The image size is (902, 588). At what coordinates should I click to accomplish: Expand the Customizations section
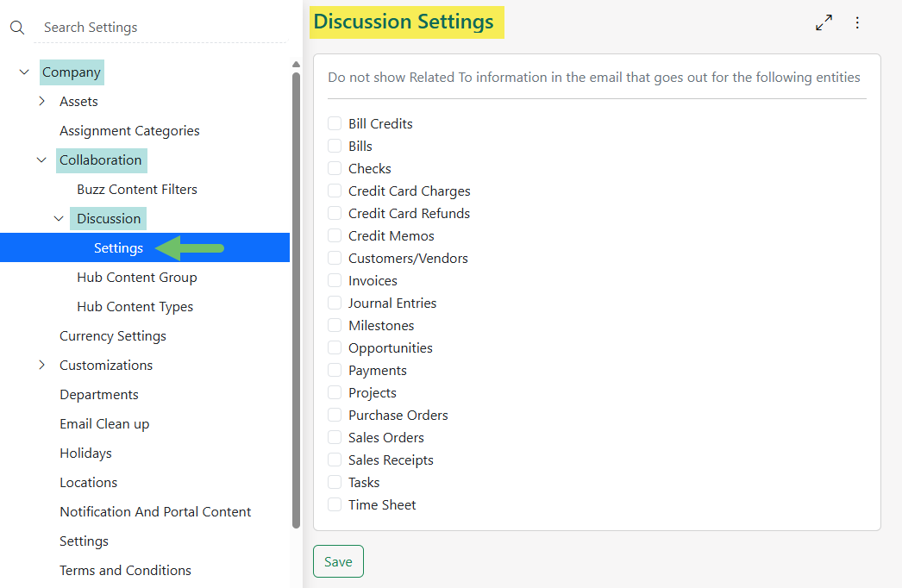coord(41,365)
